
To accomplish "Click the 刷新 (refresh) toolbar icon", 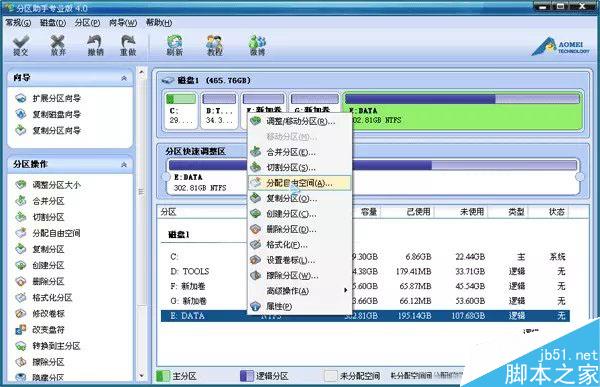I will pyautogui.click(x=174, y=46).
